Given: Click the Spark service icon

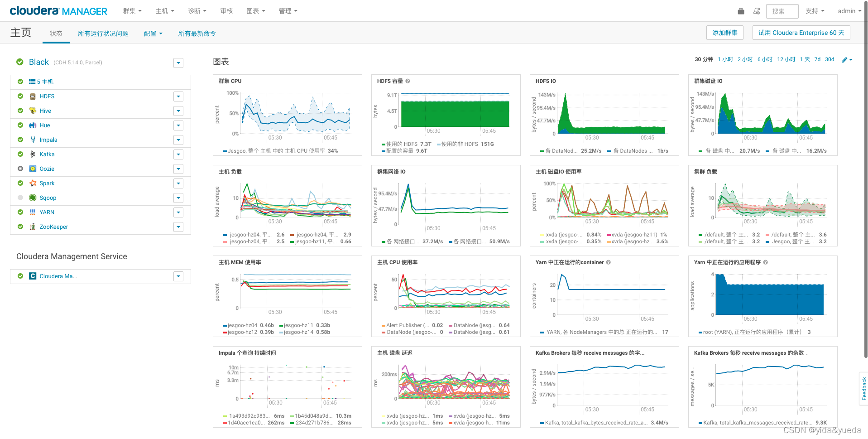Looking at the screenshot, I should pyautogui.click(x=33, y=183).
